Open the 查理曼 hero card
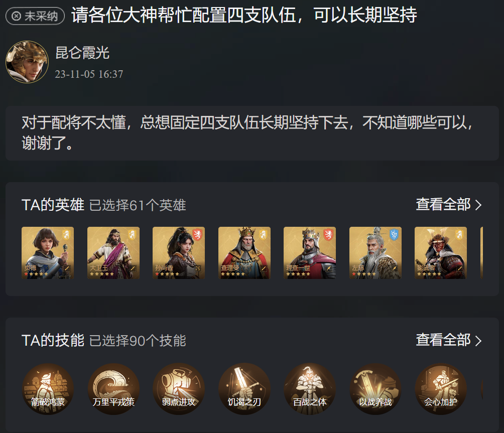 244,253
